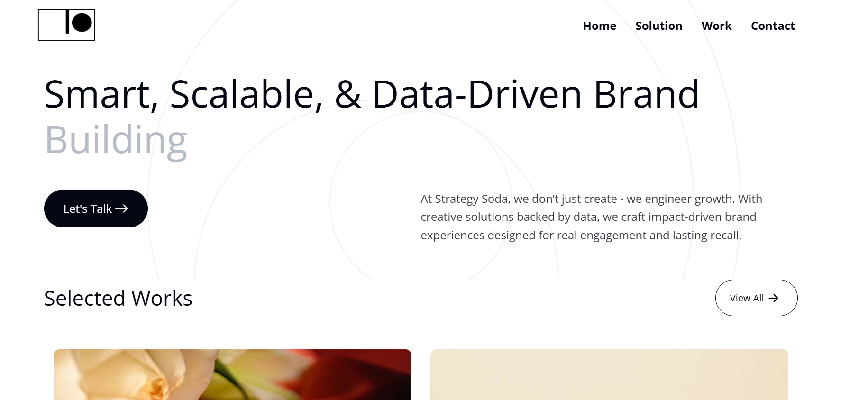
Task: Click the Strategy Soda logo
Action: pyautogui.click(x=66, y=25)
